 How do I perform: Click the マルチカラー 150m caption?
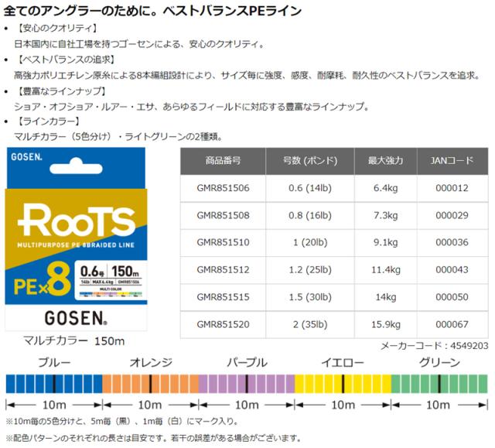pos(74,341)
